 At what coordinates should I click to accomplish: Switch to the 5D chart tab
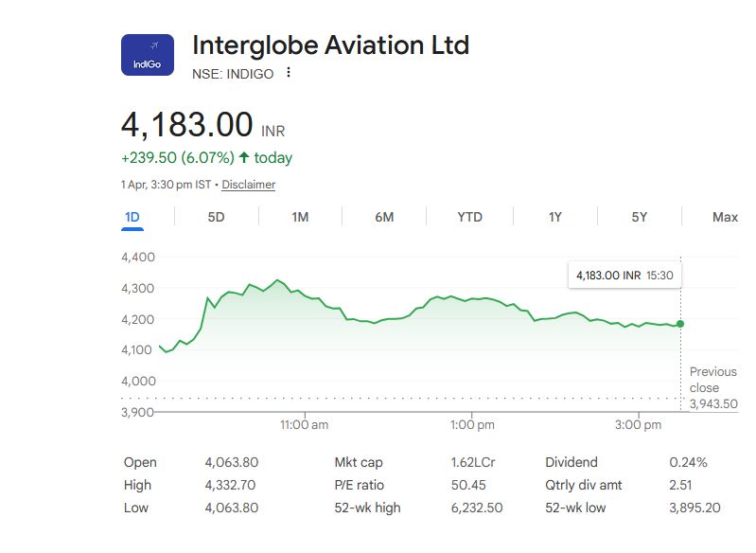tap(216, 217)
